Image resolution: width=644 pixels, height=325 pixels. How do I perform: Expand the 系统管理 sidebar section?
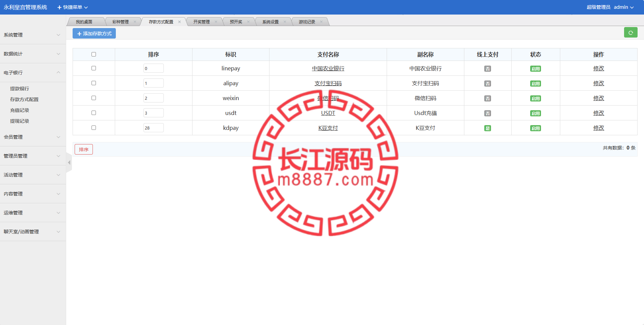pyautogui.click(x=33, y=35)
